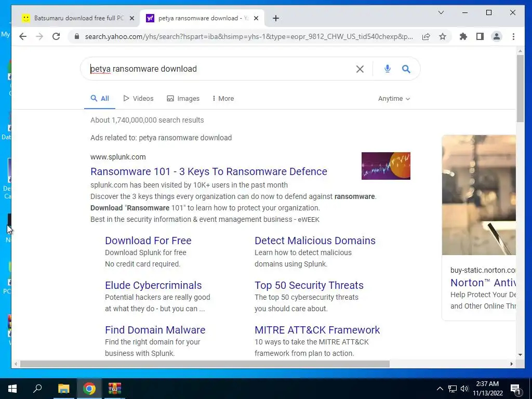Open the More search options menu
The image size is (532, 399).
point(223,99)
